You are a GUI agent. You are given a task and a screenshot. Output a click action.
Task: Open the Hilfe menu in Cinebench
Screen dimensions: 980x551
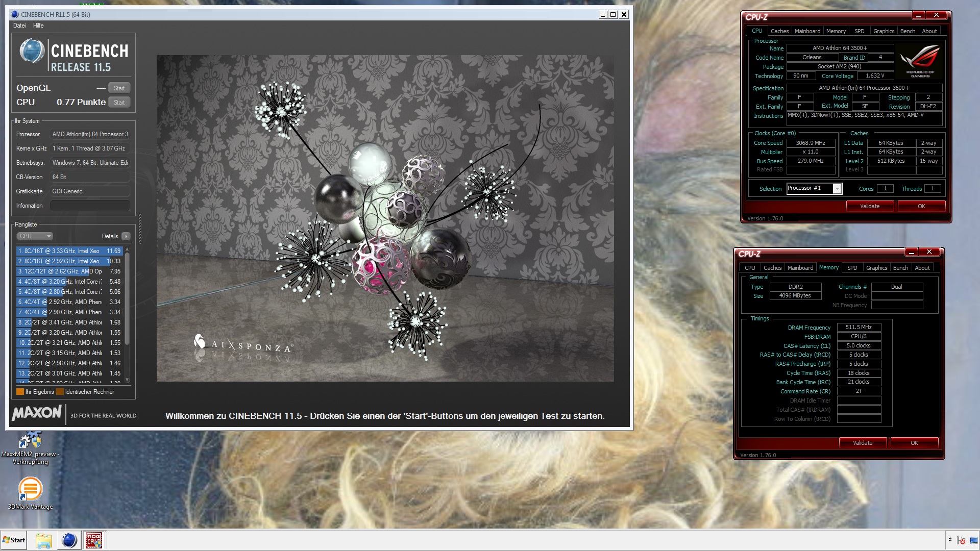pyautogui.click(x=38, y=26)
